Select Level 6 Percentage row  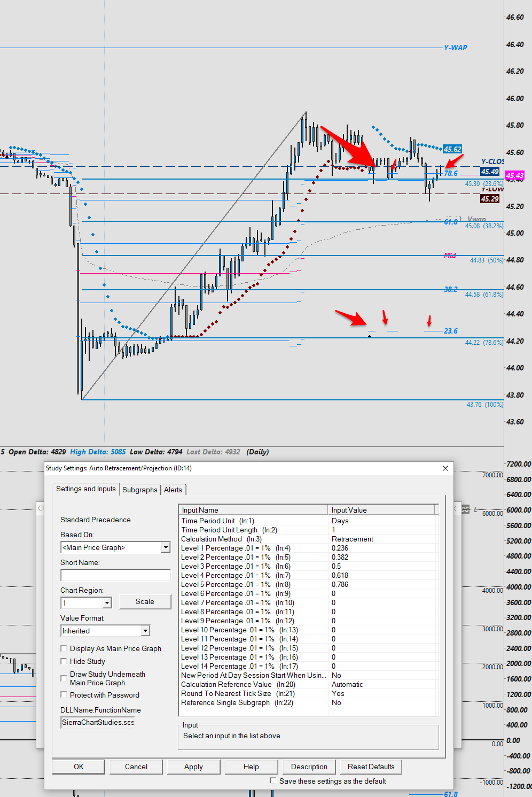tap(308, 593)
